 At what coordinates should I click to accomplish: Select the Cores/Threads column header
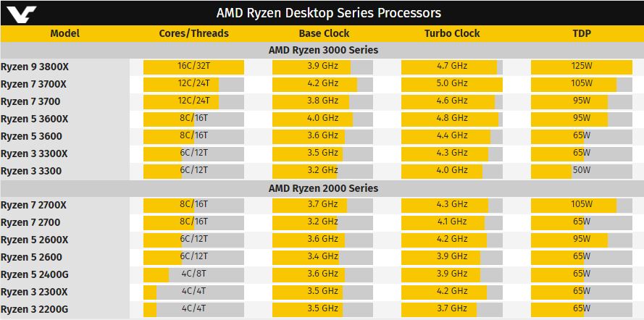click(193, 33)
